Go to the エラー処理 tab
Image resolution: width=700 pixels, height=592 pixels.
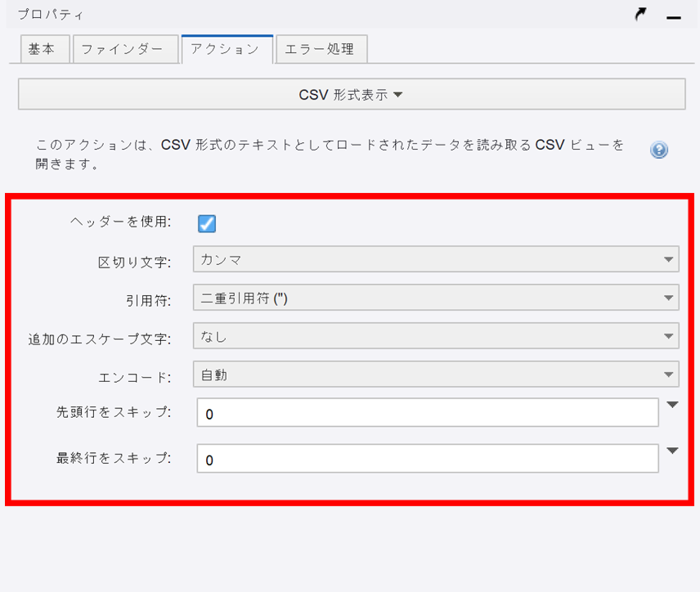[x=320, y=49]
